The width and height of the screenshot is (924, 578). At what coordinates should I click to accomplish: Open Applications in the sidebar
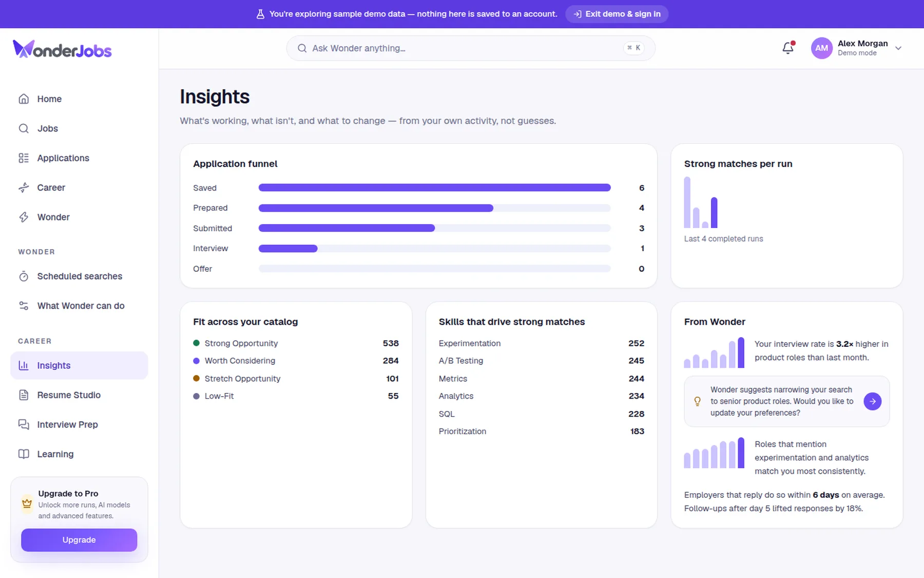(x=79, y=158)
